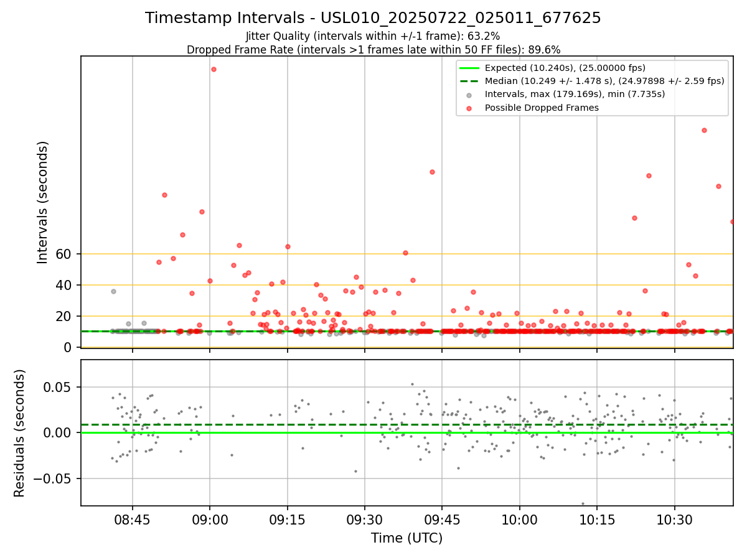
Task: Click the 'Intervals (seconds)' y-axis label
Action: tap(43, 202)
